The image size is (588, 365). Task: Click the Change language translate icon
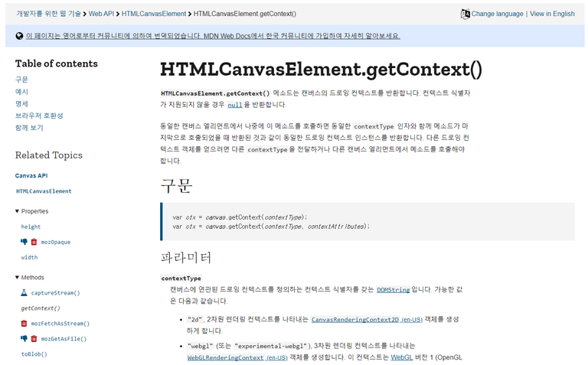[465, 14]
